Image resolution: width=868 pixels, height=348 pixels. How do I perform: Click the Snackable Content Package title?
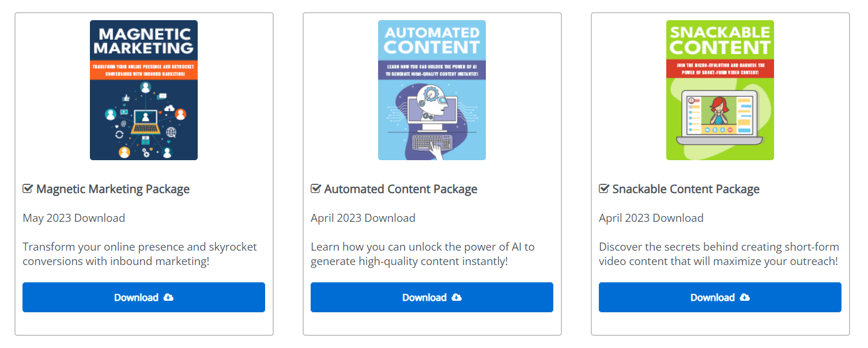click(686, 189)
